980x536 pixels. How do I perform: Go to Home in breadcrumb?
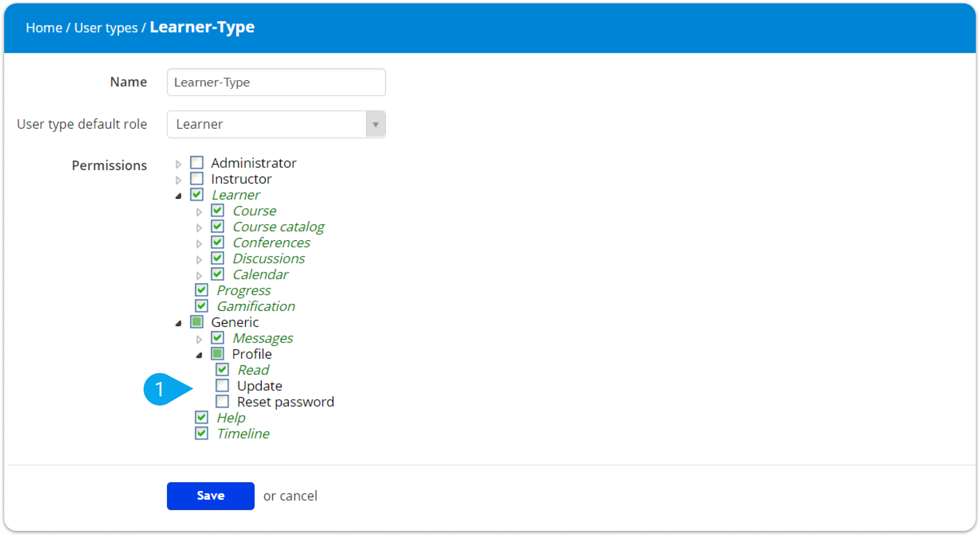pos(44,28)
